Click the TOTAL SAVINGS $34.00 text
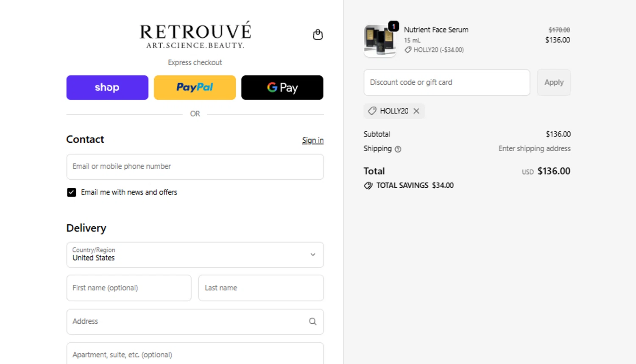The width and height of the screenshot is (636, 364). click(415, 186)
